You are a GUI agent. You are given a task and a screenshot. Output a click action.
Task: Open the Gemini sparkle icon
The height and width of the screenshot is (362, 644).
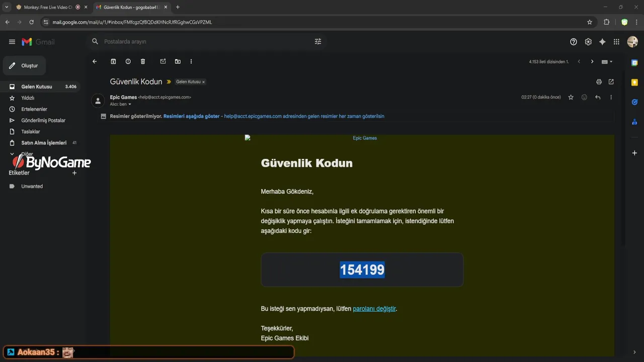click(602, 42)
